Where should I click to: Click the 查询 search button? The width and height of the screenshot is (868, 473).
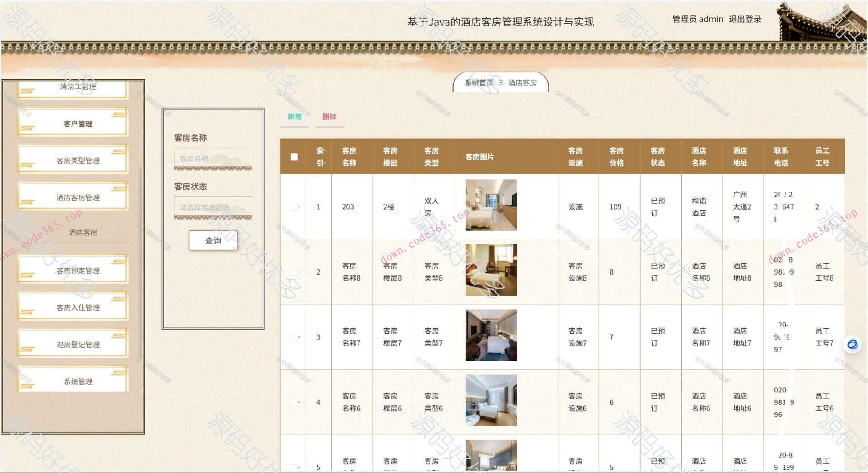(x=213, y=241)
